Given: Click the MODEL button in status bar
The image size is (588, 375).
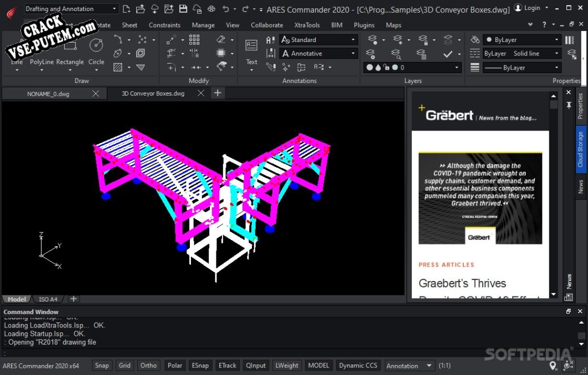Looking at the screenshot, I should point(318,365).
